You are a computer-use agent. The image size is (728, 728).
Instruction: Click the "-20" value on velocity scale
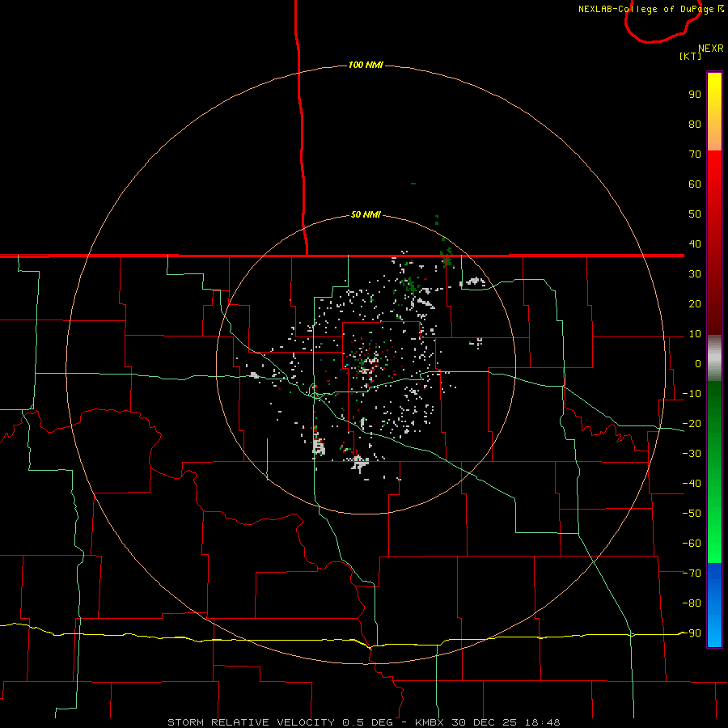tap(692, 423)
